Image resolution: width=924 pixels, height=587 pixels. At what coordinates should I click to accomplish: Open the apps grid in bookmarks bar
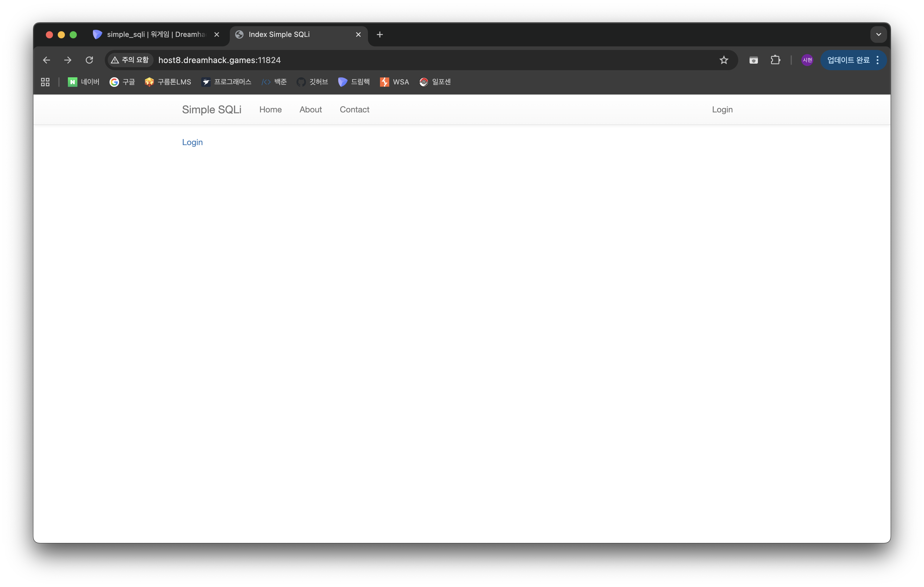[45, 82]
